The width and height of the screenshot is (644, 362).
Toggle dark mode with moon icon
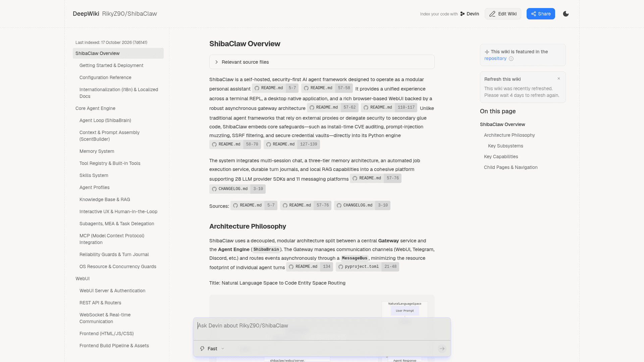tap(566, 14)
